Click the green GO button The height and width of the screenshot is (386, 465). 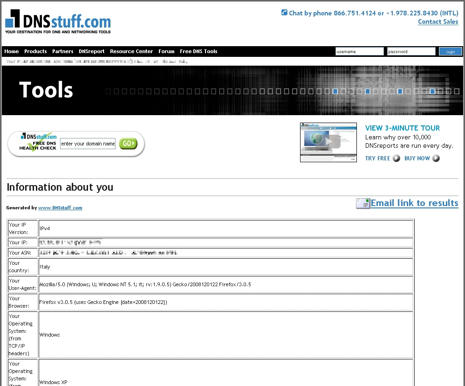tap(128, 143)
